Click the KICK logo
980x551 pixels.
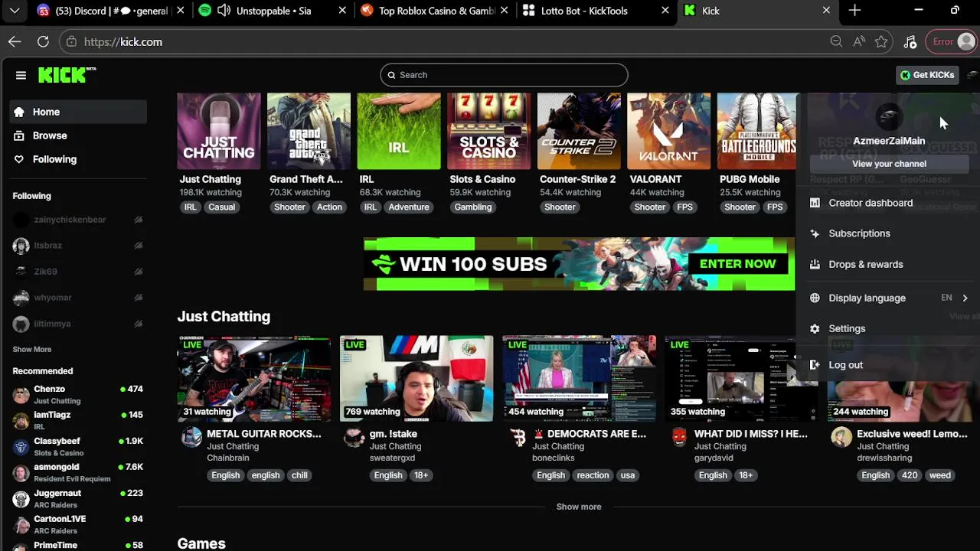point(67,74)
